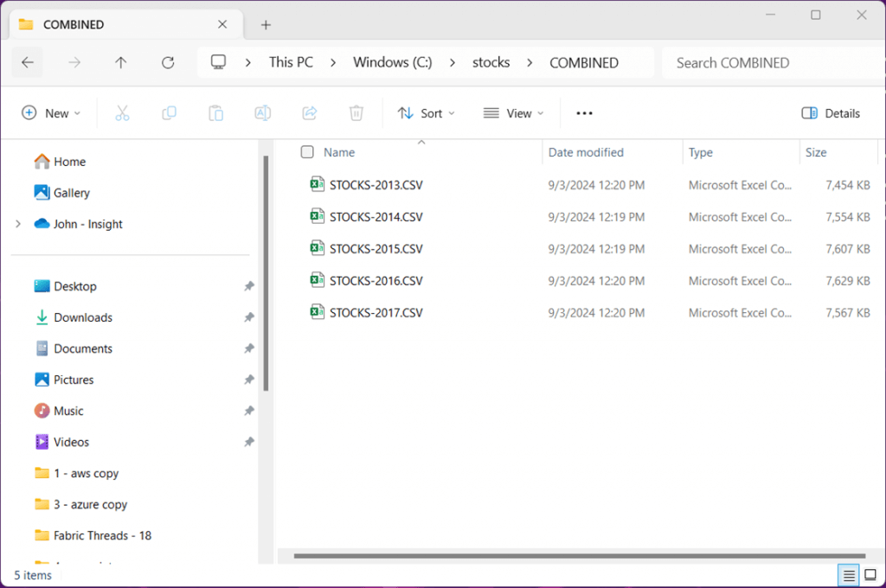Viewport: 886px width, 588px height.
Task: Navigate to Windows (C:) via the breadcrumb
Action: point(392,62)
